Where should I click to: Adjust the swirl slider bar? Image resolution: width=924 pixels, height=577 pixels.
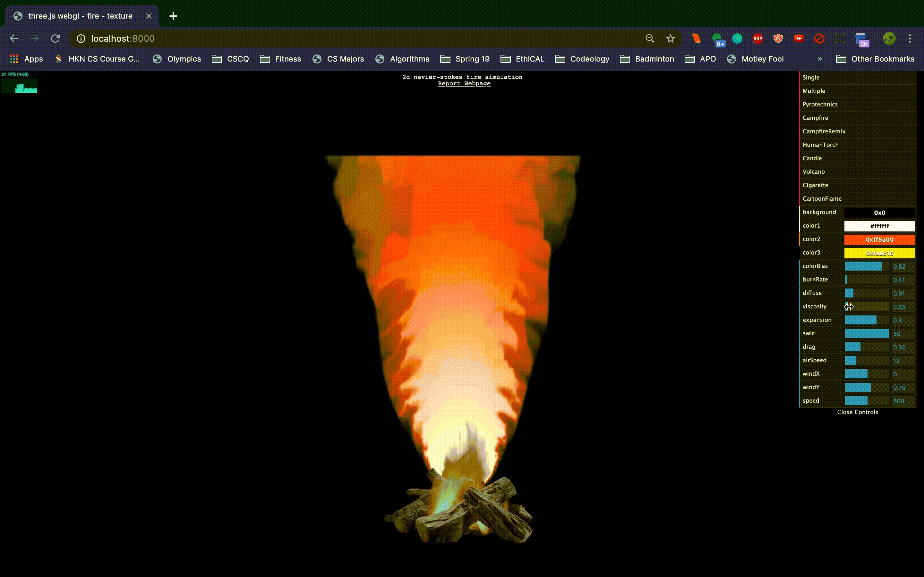[867, 333]
